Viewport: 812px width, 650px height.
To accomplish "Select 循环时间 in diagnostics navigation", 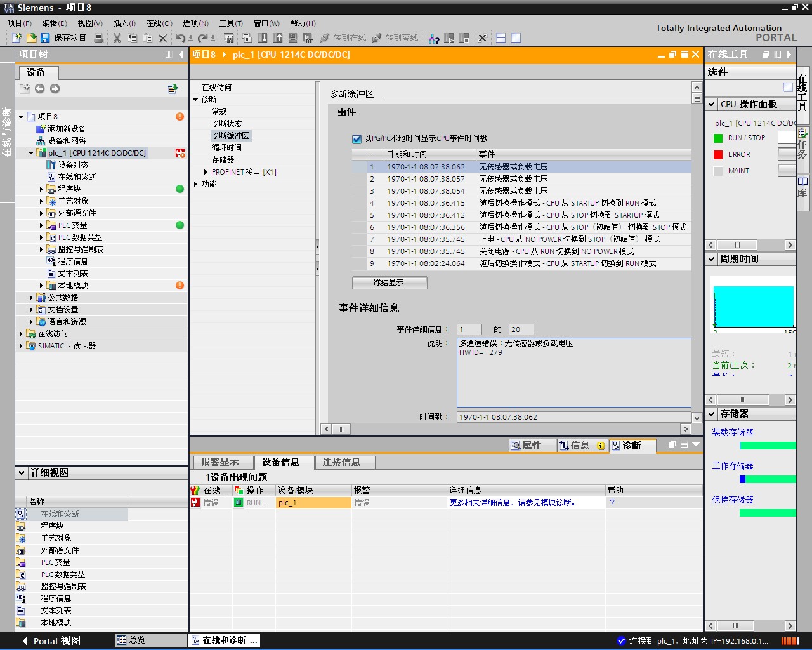I will pyautogui.click(x=226, y=148).
